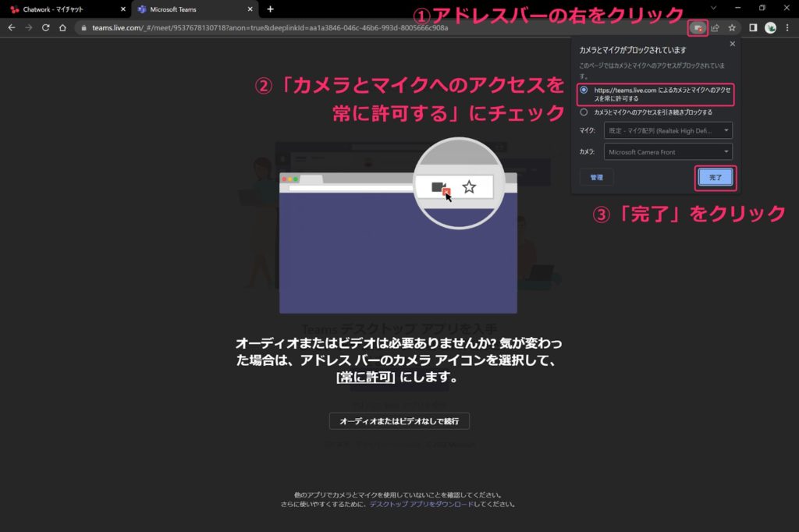799x532 pixels.
Task: Open the カメラ Microsoft Camera Front dropdown
Action: pos(669,151)
